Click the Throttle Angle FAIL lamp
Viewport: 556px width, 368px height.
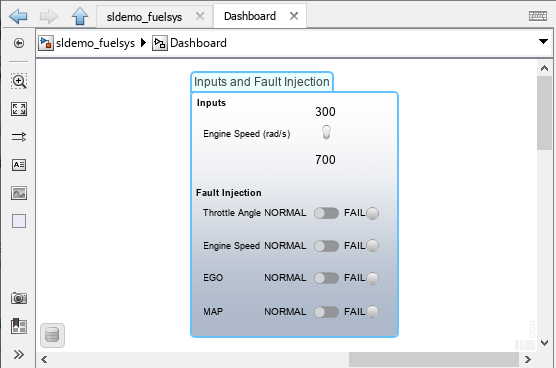[372, 213]
